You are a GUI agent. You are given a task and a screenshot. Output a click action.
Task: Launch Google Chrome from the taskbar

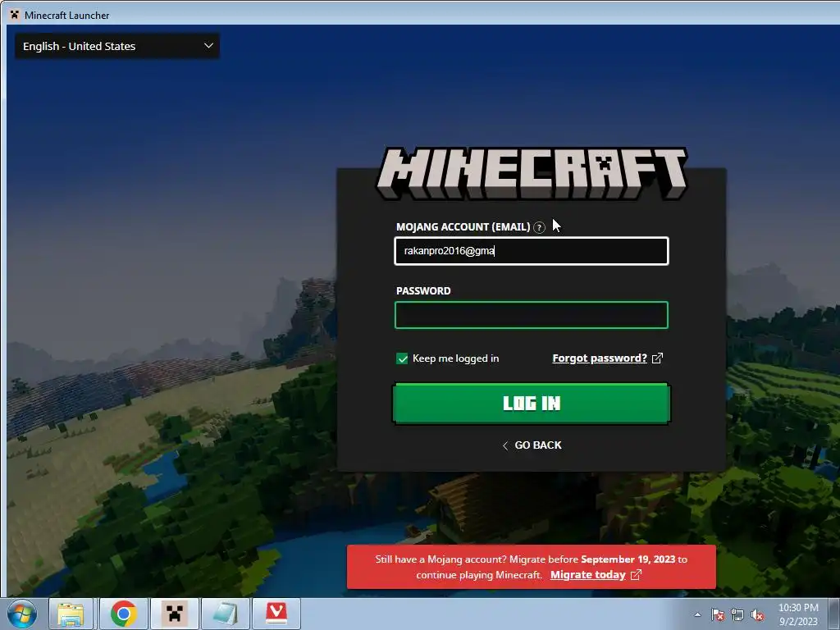pos(123,614)
